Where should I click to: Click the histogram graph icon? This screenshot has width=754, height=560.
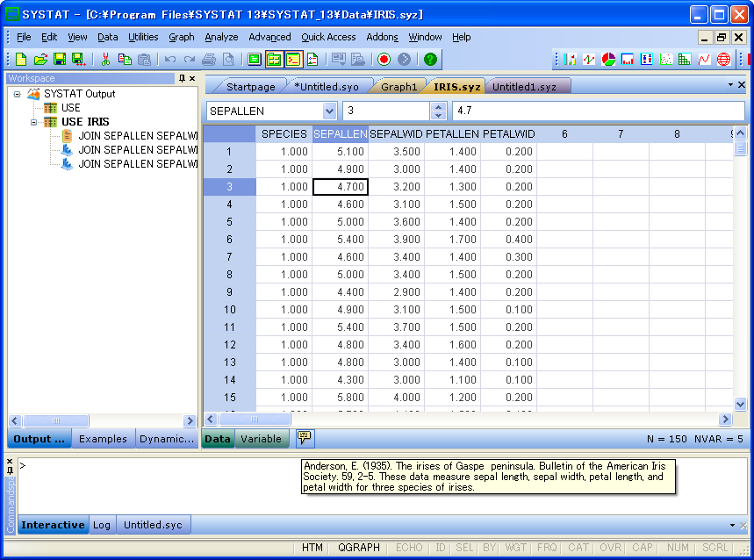627,59
